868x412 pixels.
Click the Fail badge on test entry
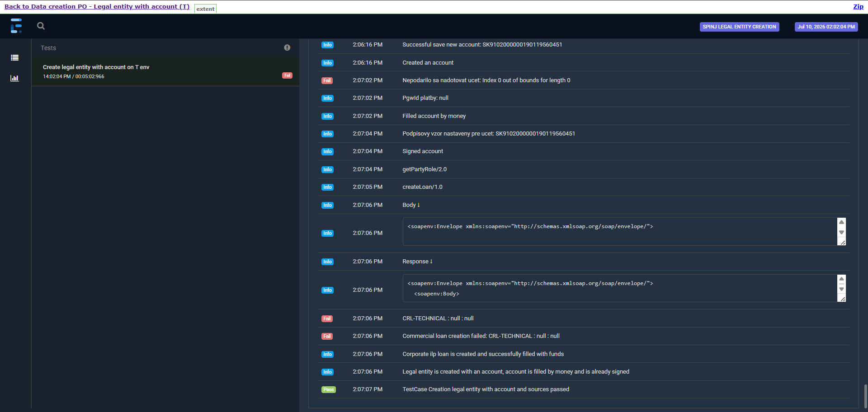coord(287,75)
